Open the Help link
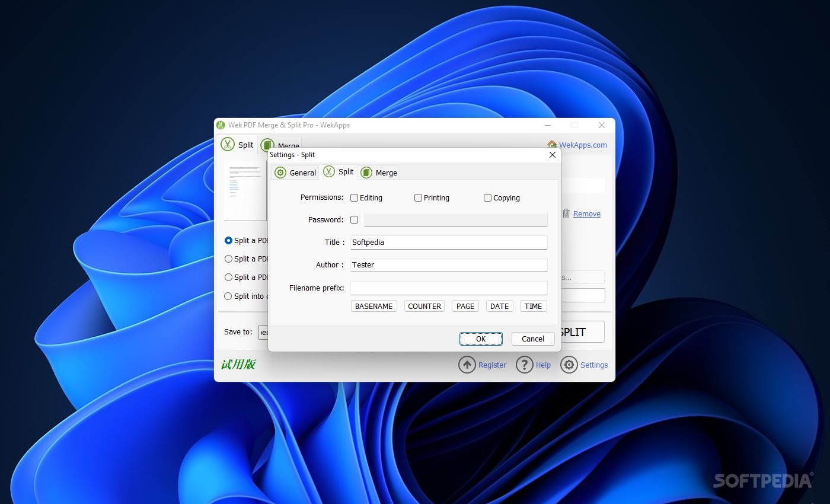Screen dimensions: 830x504 point(543,365)
